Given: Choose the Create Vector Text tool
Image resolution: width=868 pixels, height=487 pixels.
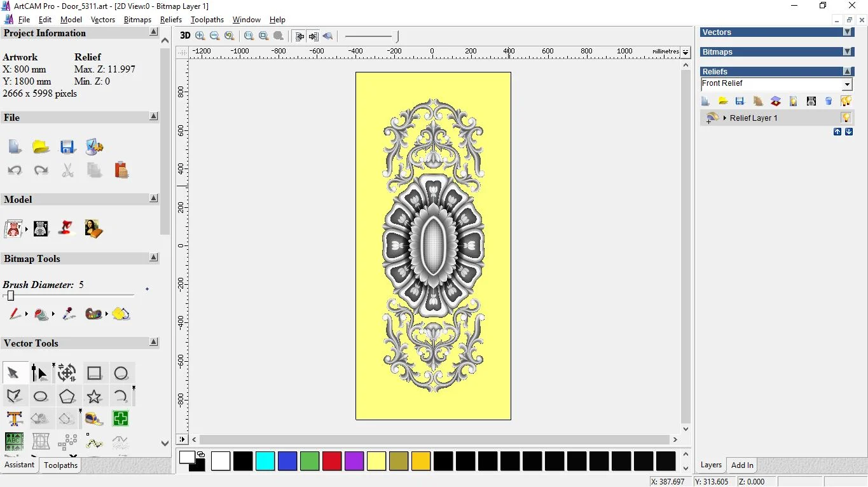Looking at the screenshot, I should point(14,419).
